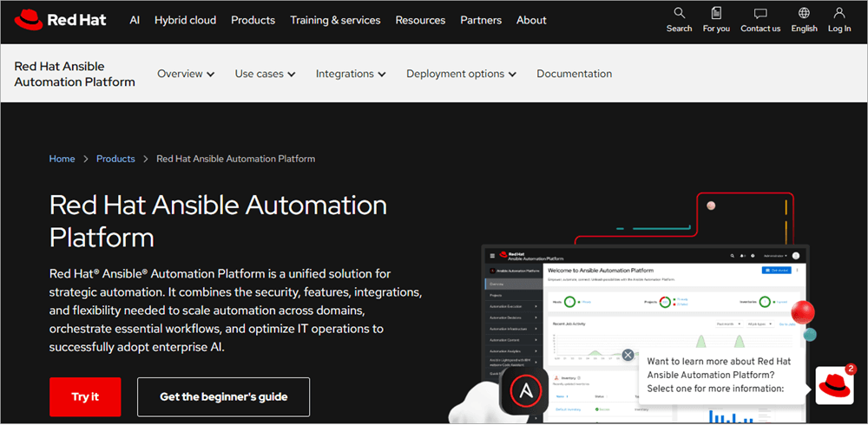This screenshot has width=868, height=425.
Task: Click the Inventories green donut chart
Action: 765,302
